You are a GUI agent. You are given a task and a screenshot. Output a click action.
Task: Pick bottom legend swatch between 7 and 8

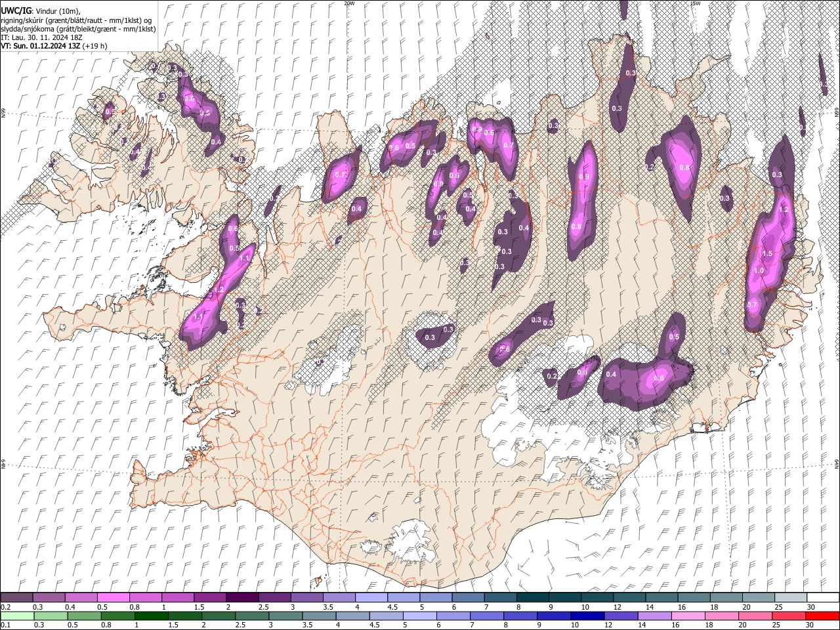(x=486, y=616)
